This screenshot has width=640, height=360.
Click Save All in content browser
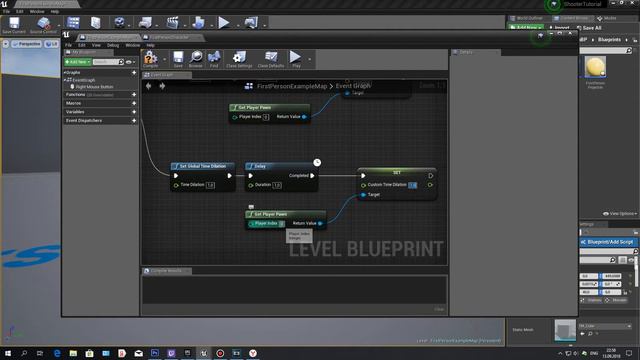pos(589,28)
